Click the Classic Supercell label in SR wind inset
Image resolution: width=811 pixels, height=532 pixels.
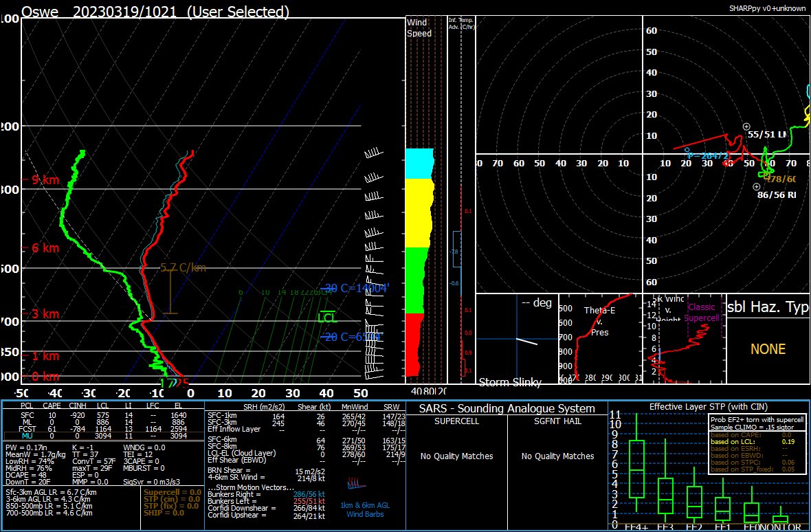(x=701, y=312)
